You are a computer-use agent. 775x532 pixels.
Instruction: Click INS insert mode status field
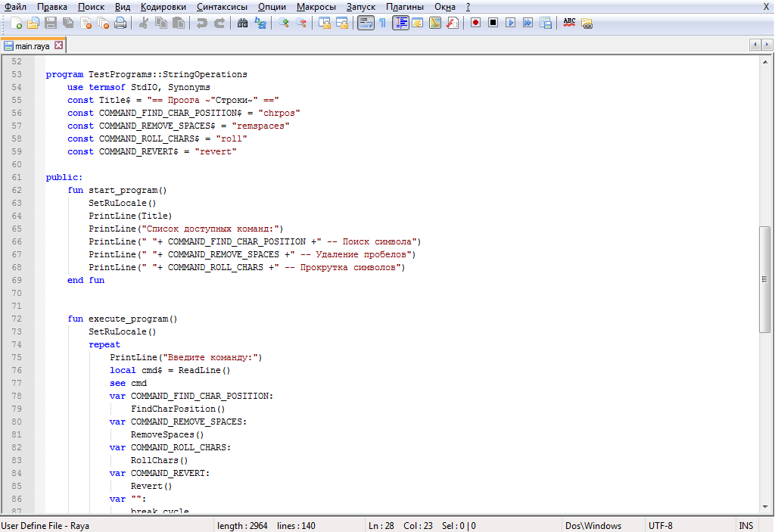pos(745,526)
